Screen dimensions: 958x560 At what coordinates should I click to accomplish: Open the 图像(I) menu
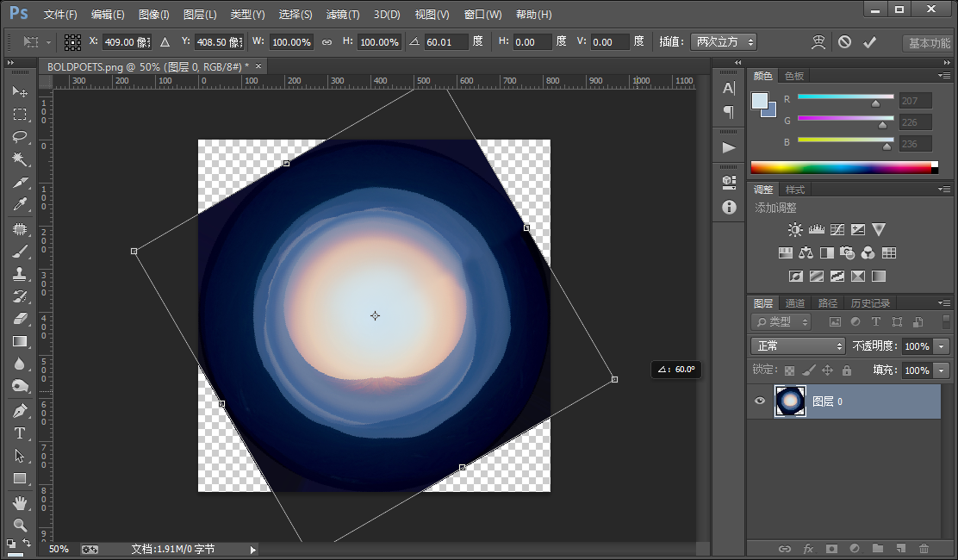coord(154,14)
